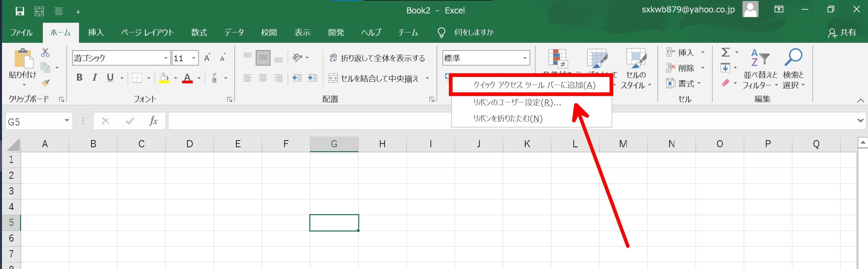Toggle middle vertical alignment
Screen dimensions: 868x269
[263, 58]
